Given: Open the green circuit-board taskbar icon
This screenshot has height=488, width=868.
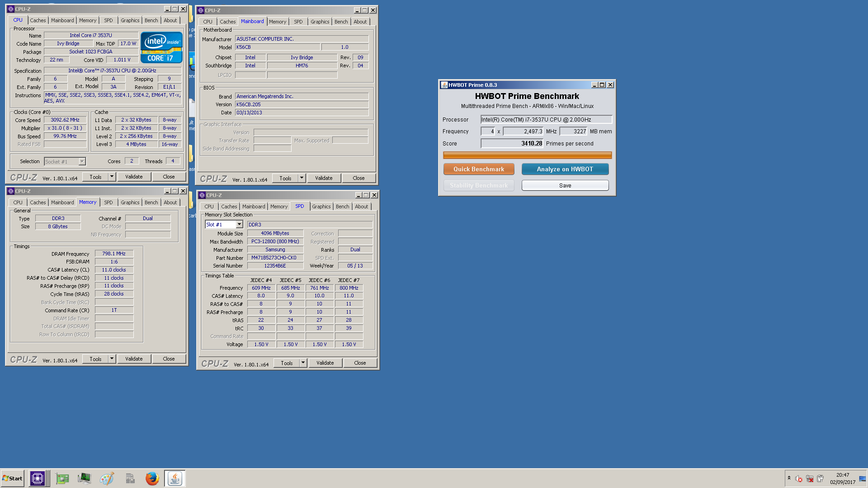Looking at the screenshot, I should 62,479.
